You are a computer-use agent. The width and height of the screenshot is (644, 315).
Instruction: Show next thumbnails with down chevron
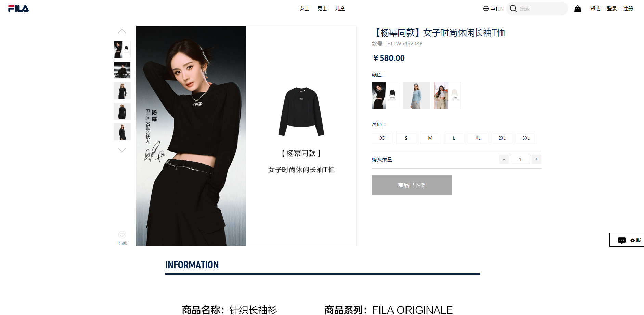[x=122, y=150]
